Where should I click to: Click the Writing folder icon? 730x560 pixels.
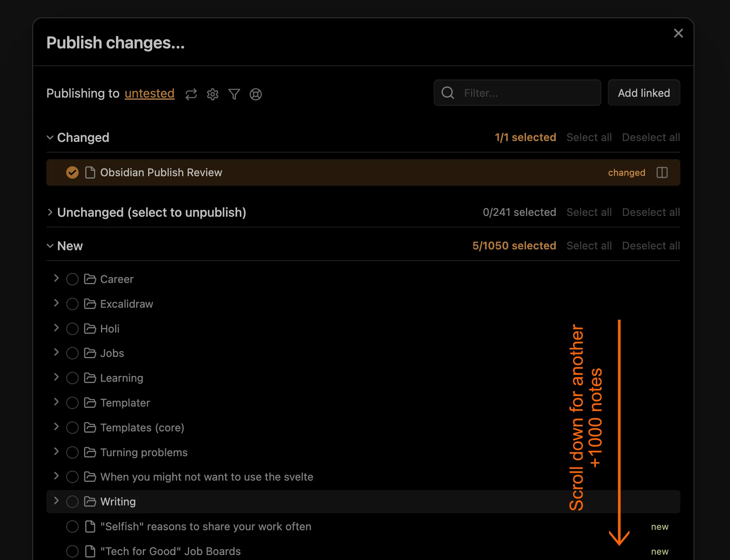(x=90, y=502)
